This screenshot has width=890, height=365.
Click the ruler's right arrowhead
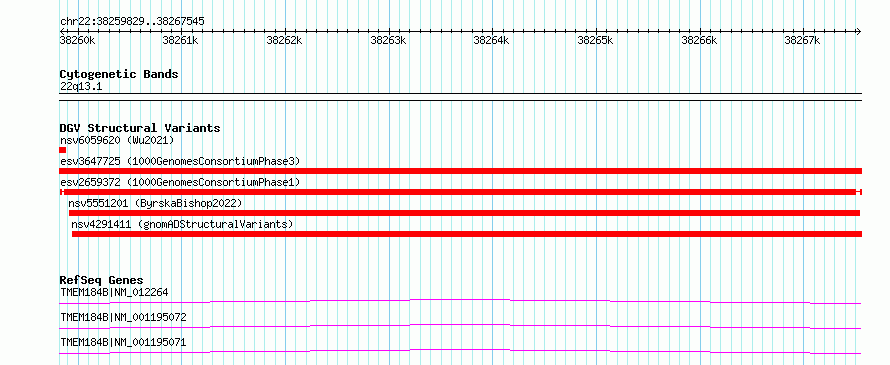pos(858,31)
